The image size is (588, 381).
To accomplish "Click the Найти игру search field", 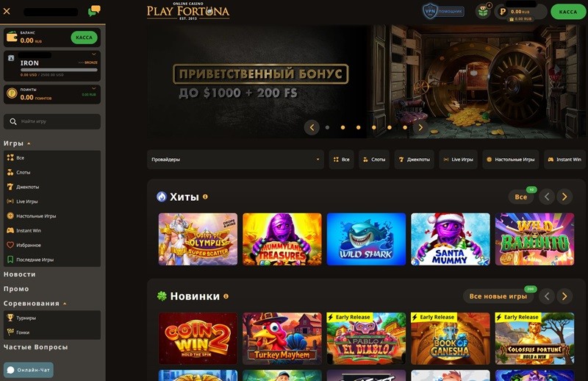I will tap(52, 121).
